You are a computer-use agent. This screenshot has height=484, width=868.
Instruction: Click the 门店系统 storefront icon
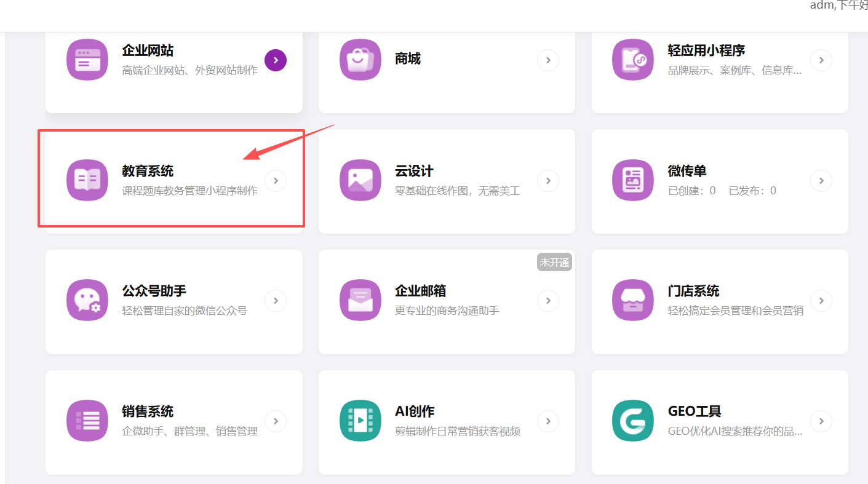633,300
